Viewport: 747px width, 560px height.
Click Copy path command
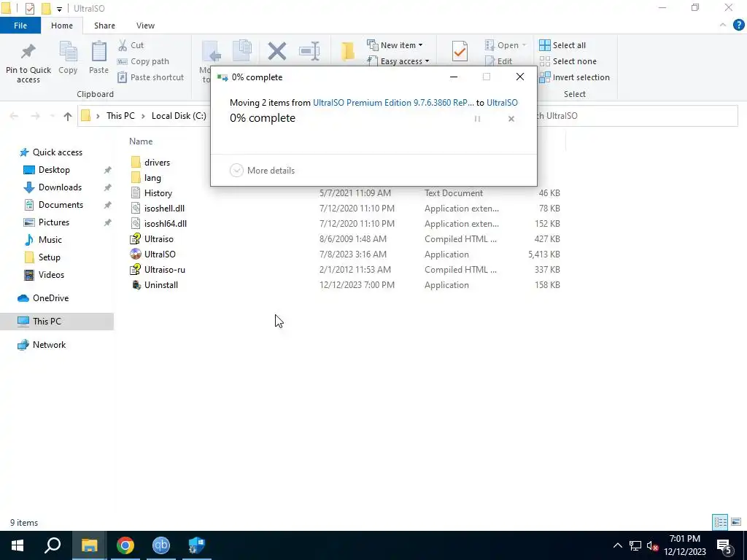[143, 61]
